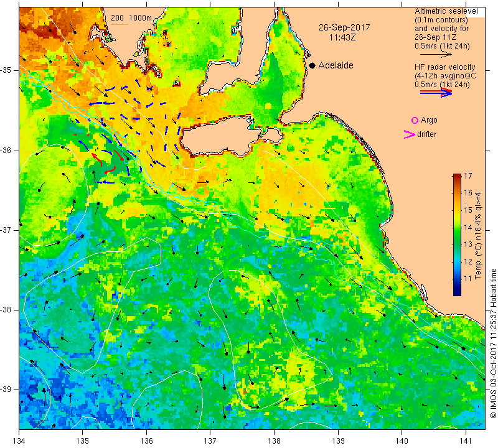Screen dimensions: 498x448
Task: Click longitude axis label 134
Action: pyautogui.click(x=19, y=441)
